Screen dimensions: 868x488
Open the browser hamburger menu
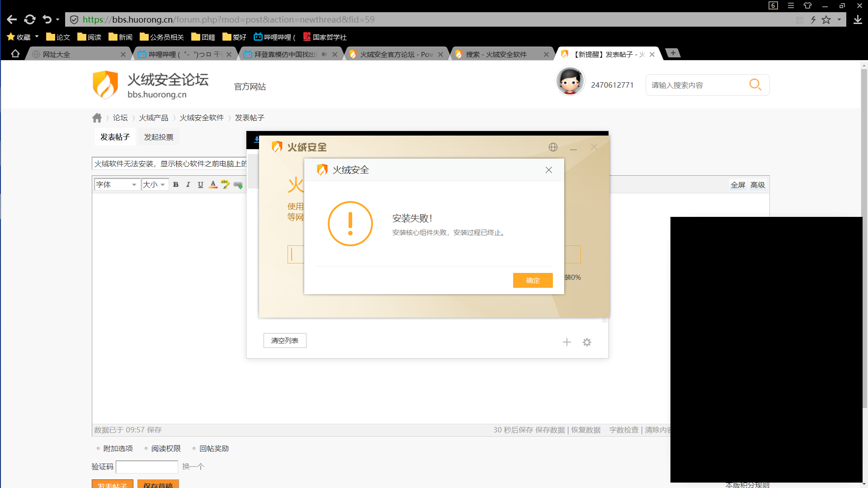(791, 5)
